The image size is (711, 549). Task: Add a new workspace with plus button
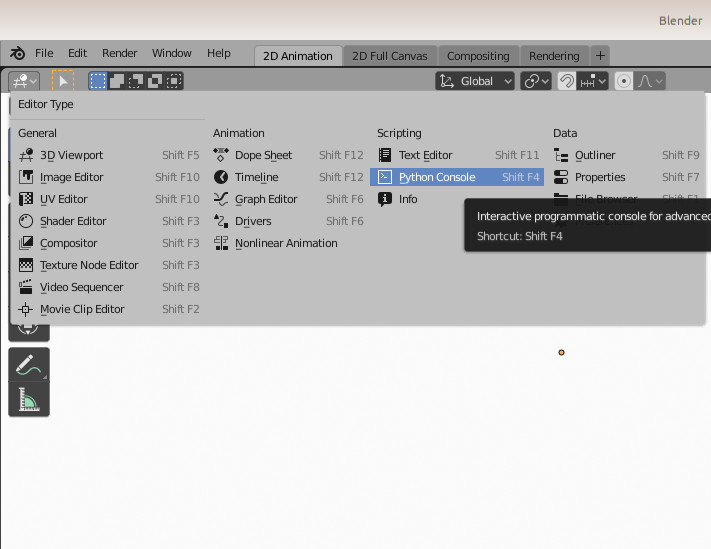click(600, 56)
